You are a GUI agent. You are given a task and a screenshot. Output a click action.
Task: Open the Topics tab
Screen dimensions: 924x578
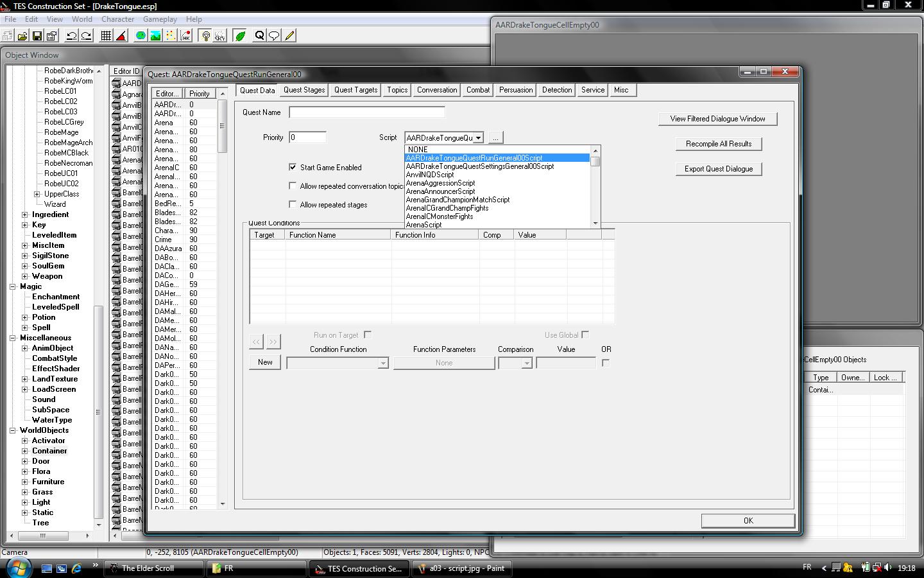[397, 90]
